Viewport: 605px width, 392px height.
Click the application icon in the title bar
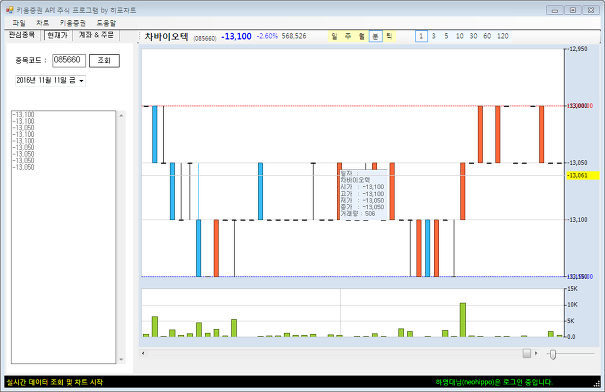point(9,10)
